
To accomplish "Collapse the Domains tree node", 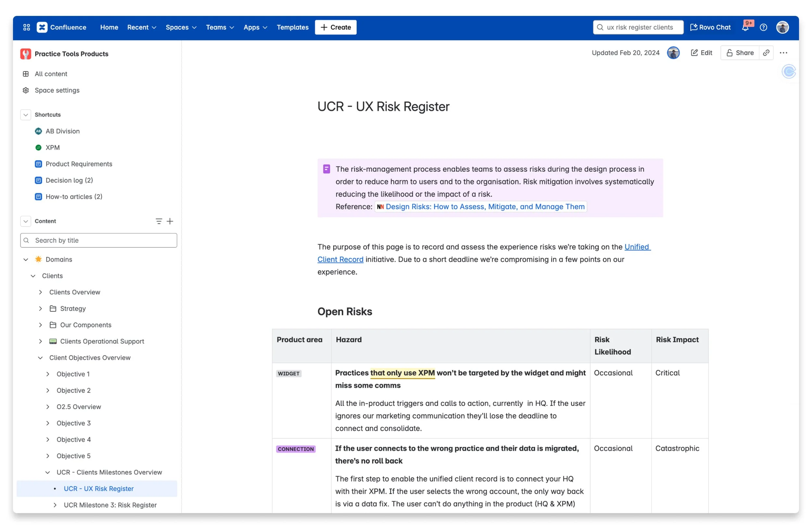I will coord(26,259).
